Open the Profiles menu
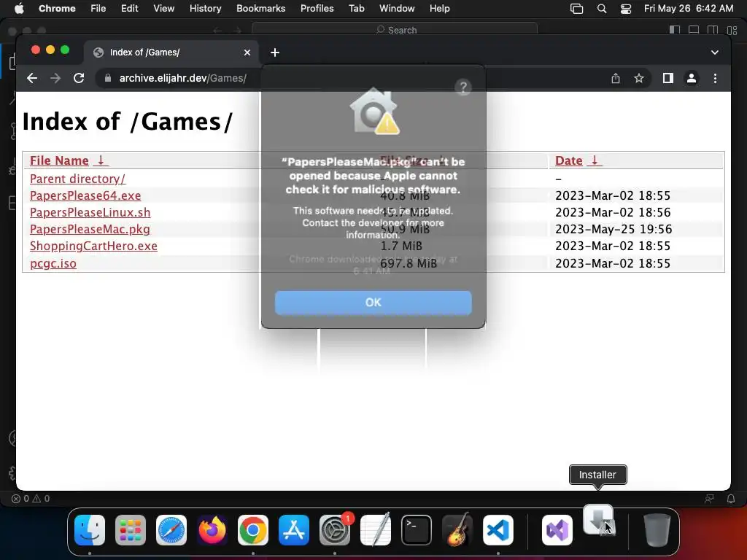Screen dimensions: 747x560 click(x=317, y=9)
